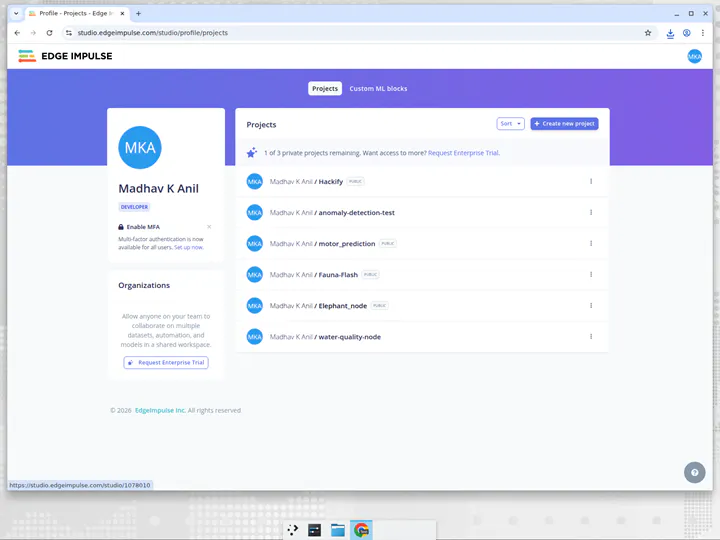Click the Organizations heading
720x540 pixels.
pyautogui.click(x=144, y=285)
